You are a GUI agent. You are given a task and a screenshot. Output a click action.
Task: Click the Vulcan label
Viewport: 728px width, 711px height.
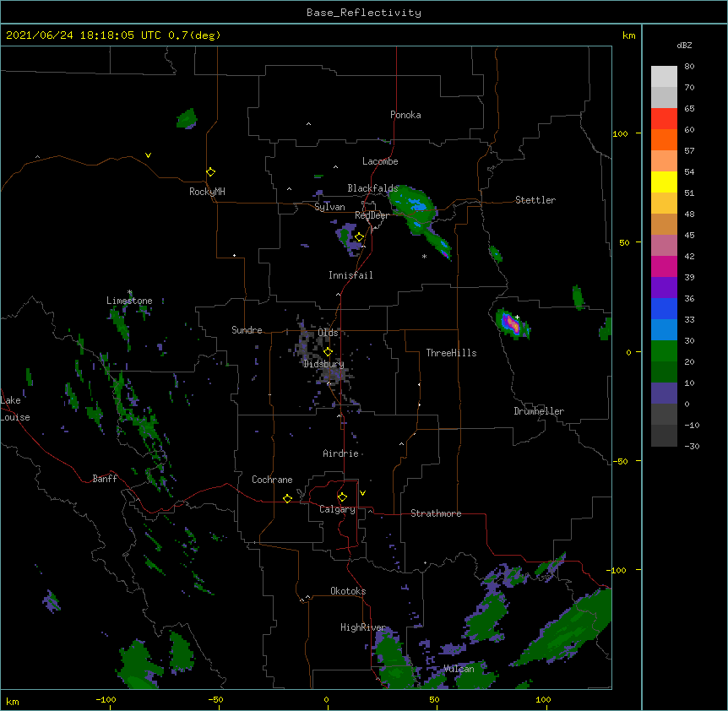459,669
